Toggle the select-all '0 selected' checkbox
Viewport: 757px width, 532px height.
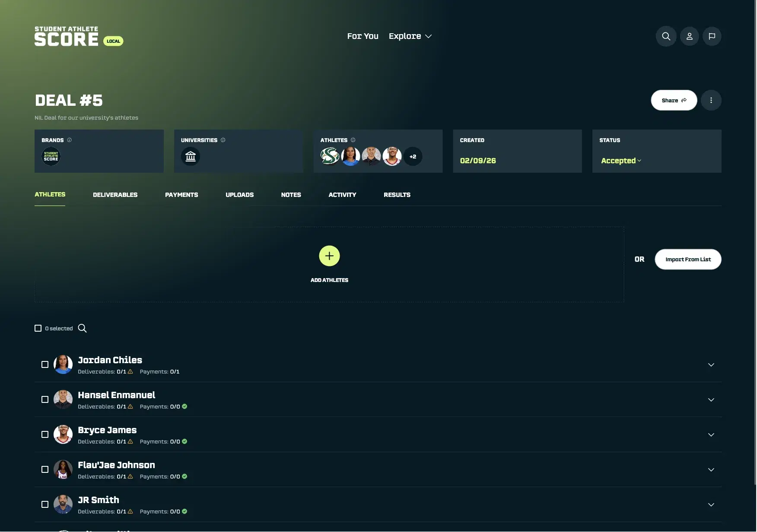coord(38,328)
